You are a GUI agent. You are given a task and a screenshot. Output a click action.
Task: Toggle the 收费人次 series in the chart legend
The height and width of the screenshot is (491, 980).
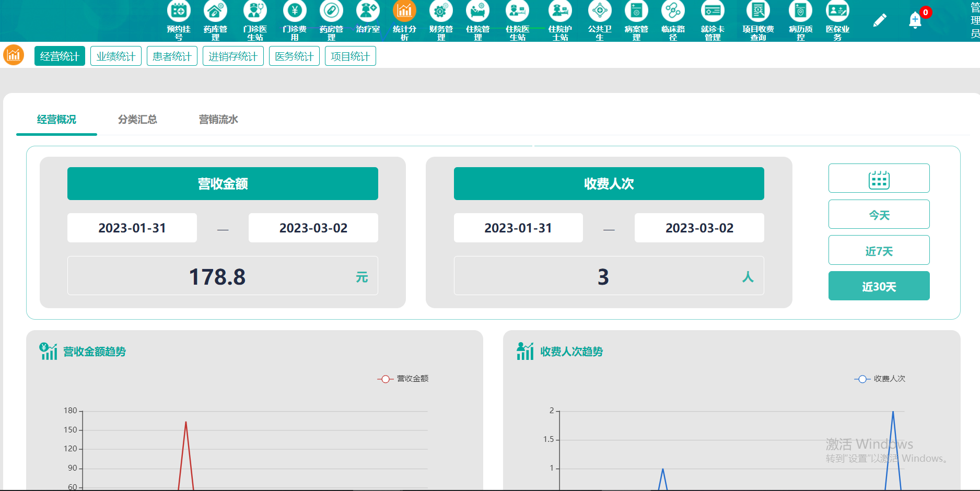coord(880,379)
